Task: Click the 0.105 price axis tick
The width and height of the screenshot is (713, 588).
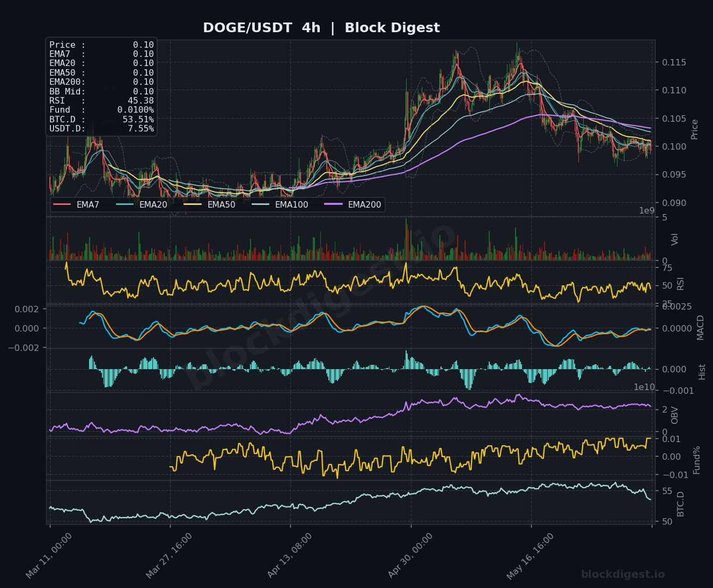Action: 673,119
